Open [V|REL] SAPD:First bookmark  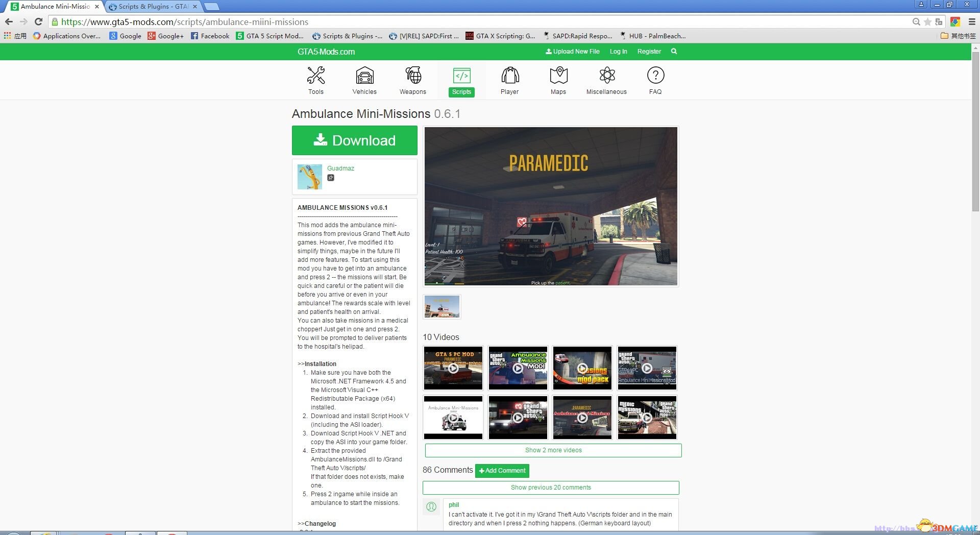(x=424, y=36)
